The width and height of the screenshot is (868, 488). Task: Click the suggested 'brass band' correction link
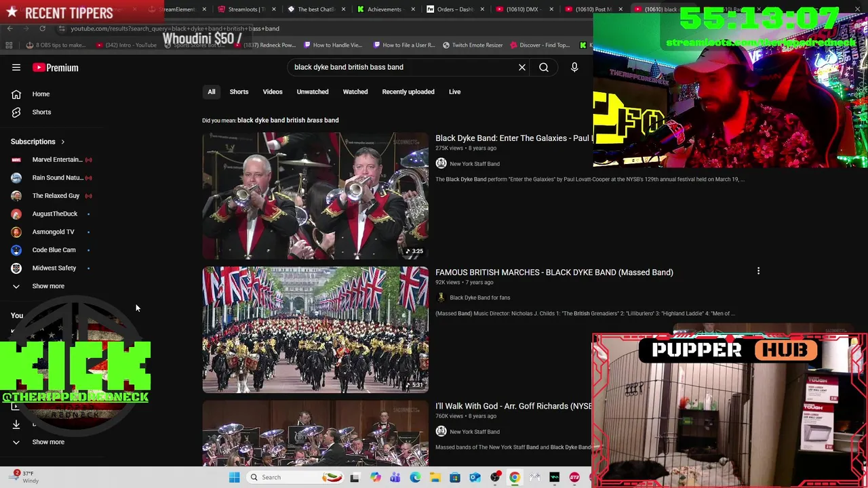coord(288,120)
